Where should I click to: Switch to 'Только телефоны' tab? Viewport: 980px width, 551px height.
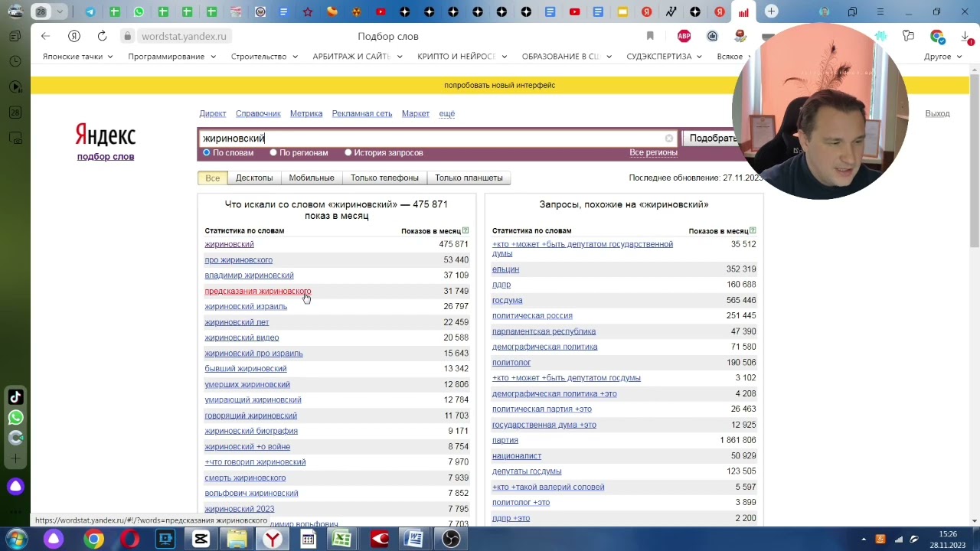point(384,178)
